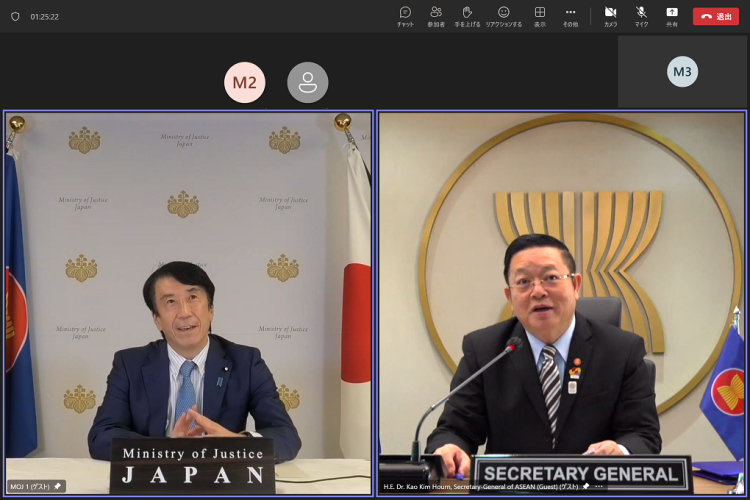Leave the meeting with red button
Image resolution: width=750 pixels, height=500 pixels.
[x=716, y=16]
